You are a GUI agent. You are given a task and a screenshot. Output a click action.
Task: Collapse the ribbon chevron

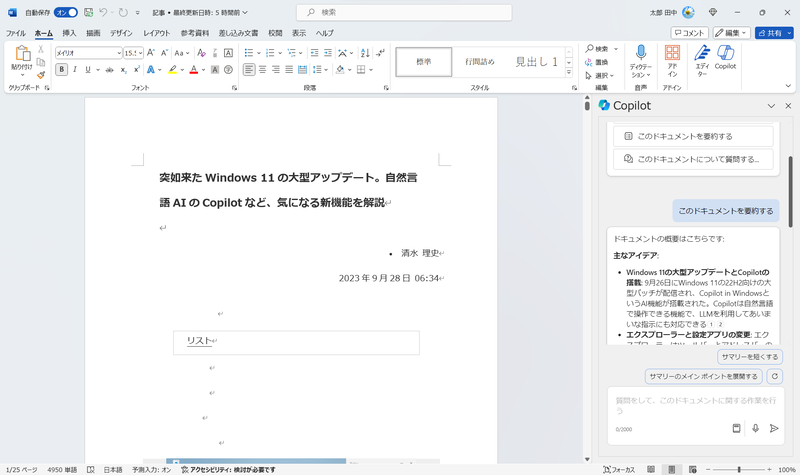click(x=788, y=86)
